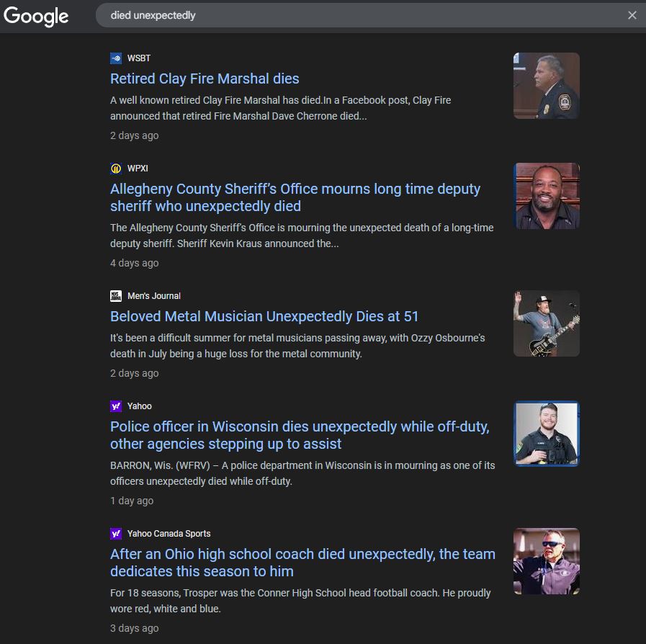Click the 'BARRON, Wis. (WFRV)' snippet
The width and height of the screenshot is (646, 644).
302,473
